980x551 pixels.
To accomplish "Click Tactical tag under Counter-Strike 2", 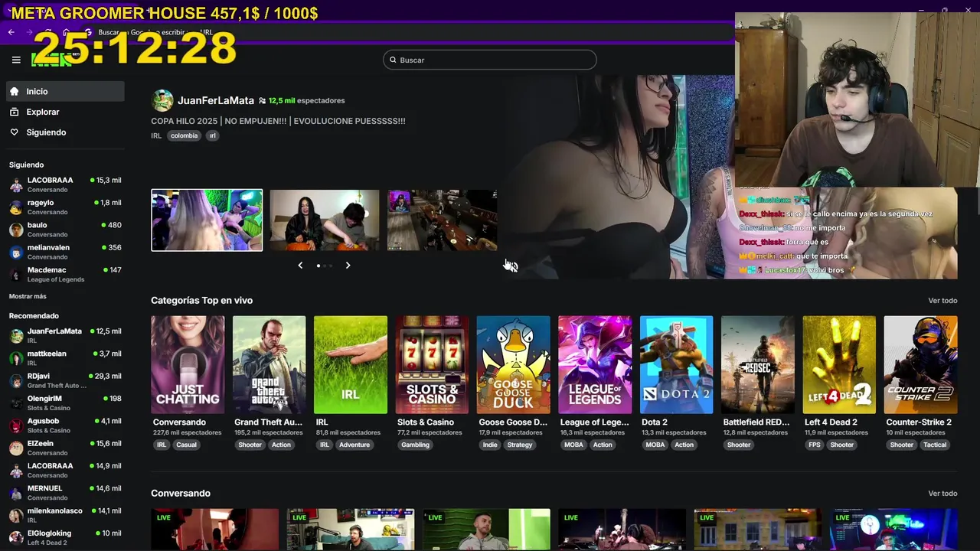I will [x=934, y=445].
